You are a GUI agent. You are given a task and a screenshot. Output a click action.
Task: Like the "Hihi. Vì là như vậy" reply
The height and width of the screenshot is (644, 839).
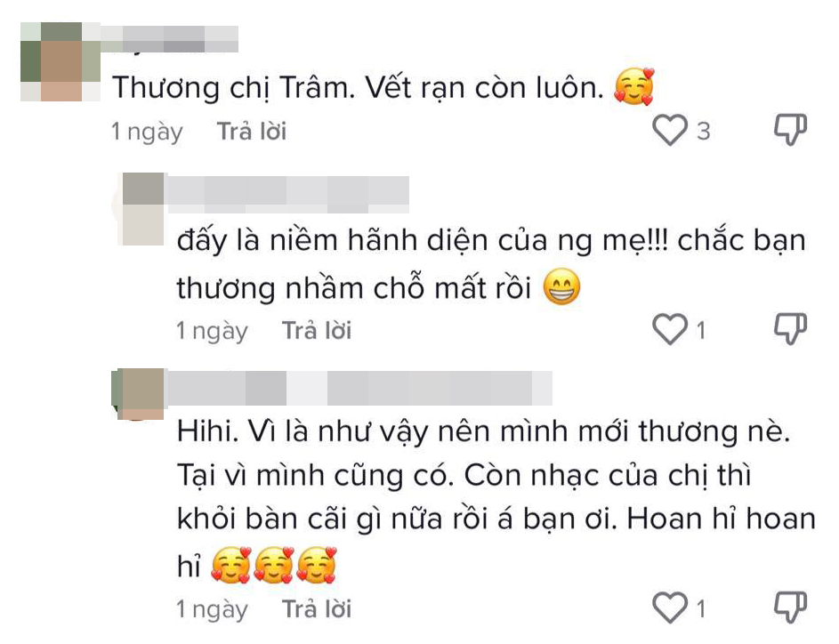(x=669, y=608)
